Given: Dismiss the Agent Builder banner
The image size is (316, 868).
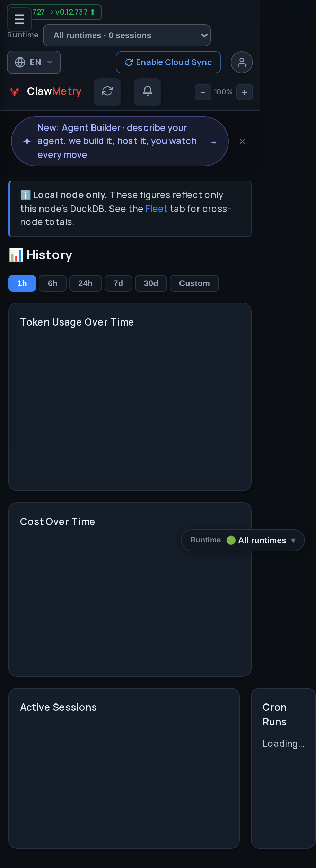Looking at the screenshot, I should coord(243,141).
